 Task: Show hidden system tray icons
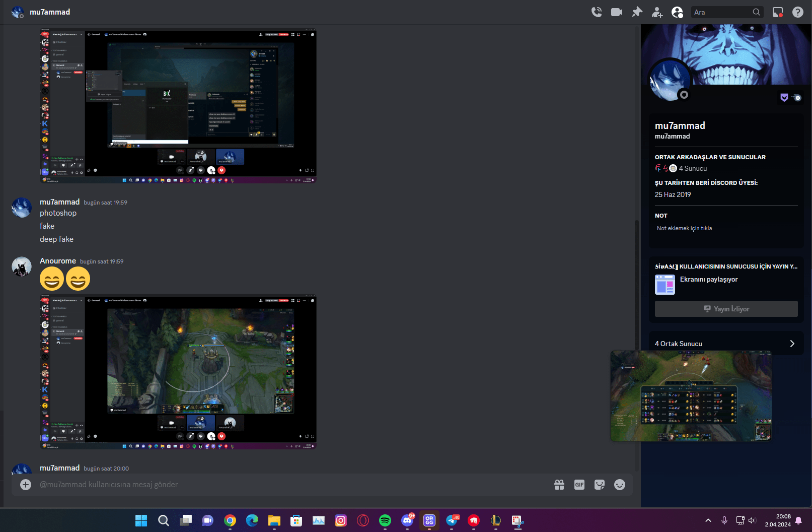click(x=708, y=520)
